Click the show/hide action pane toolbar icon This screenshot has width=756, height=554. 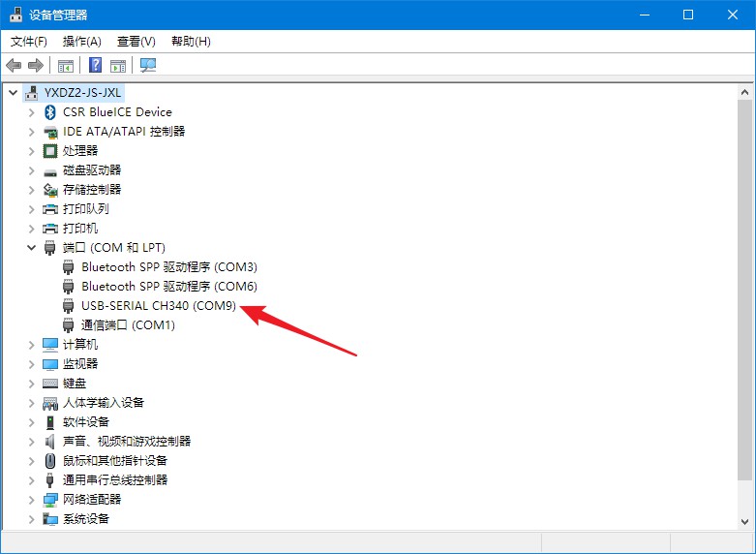[x=118, y=66]
